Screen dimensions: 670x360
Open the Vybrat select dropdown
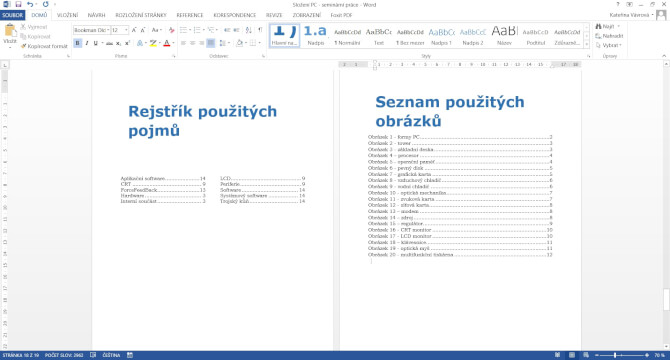coord(609,45)
